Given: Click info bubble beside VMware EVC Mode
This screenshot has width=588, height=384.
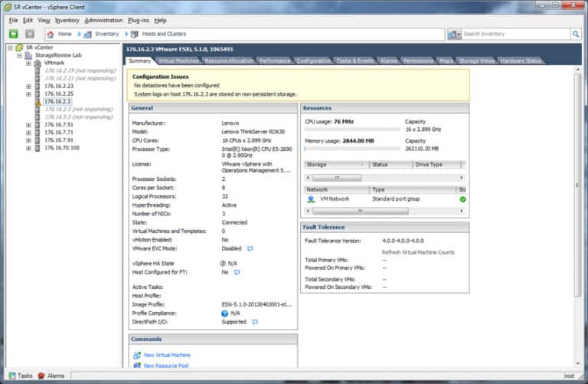Looking at the screenshot, I should (250, 248).
